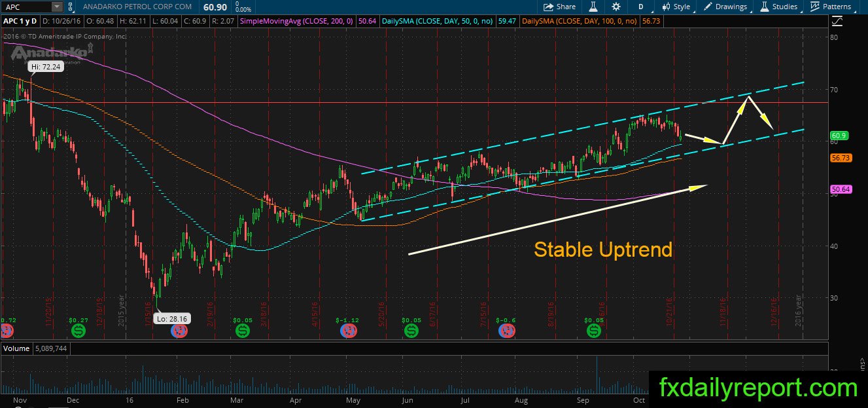Open the symbol selector dropdown arrow
Viewport: 868px width, 408px height.
coord(57,7)
